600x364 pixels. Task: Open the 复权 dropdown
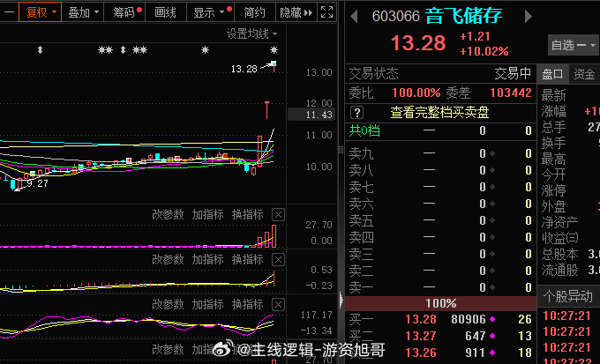[x=41, y=12]
